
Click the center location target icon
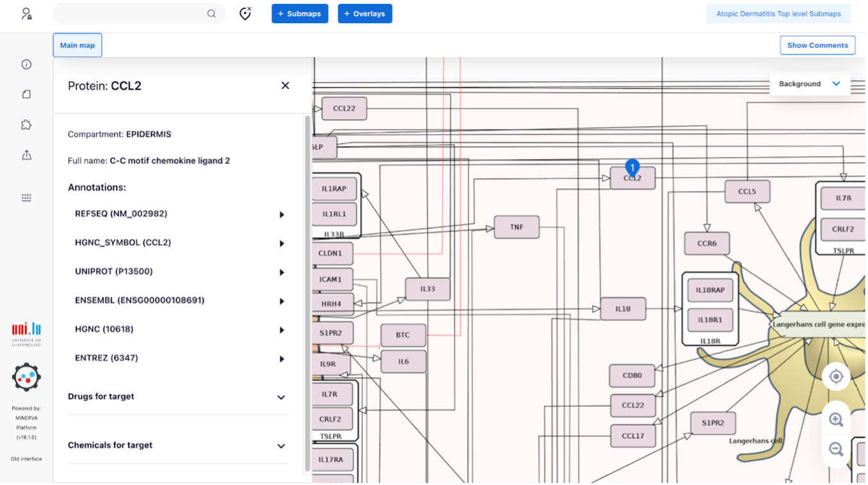835,377
